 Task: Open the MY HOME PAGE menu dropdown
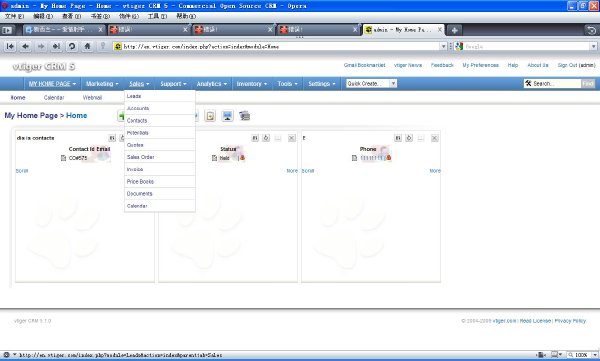(x=52, y=83)
